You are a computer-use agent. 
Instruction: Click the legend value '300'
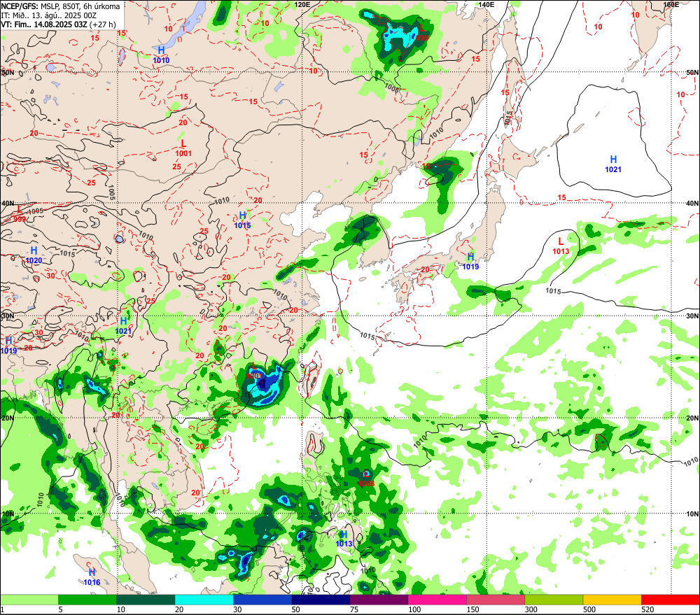point(531,609)
